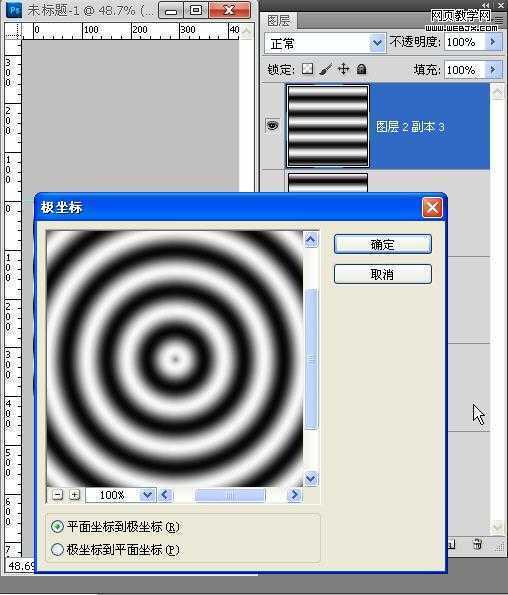Click the preview scroll down arrow

(x=311, y=478)
